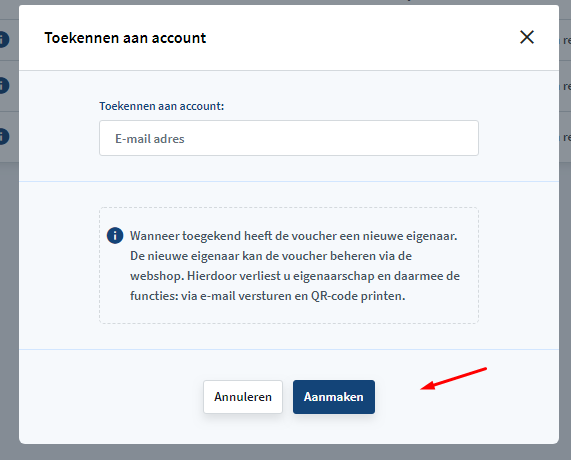Select the middle partially hidden info icon
Viewport: 571px width, 460px height.
[4, 86]
